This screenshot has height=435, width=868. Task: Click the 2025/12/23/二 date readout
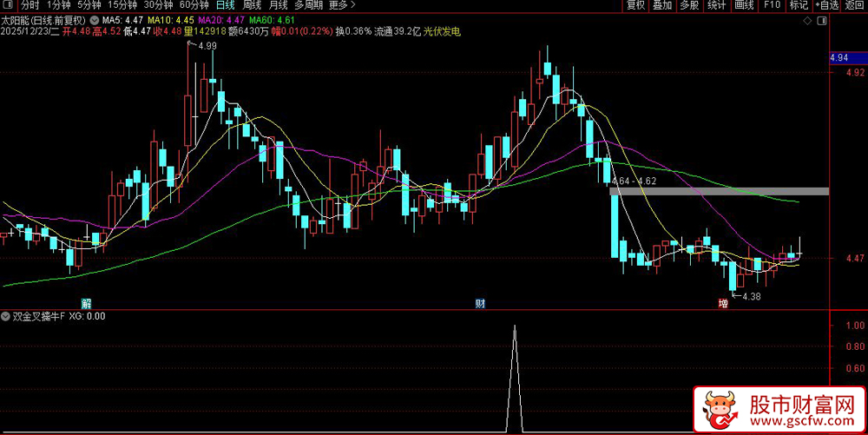tap(30, 31)
